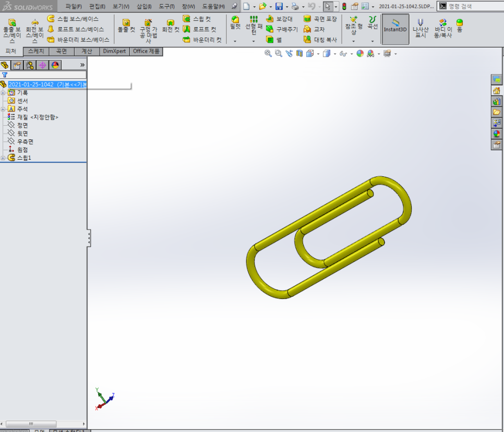
Task: Switch to the DimXpert tab
Action: pyautogui.click(x=114, y=52)
